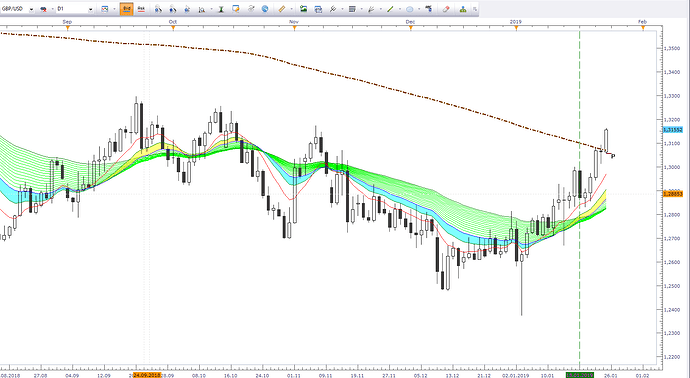Click the orange date label 24.09.2018

point(147,375)
